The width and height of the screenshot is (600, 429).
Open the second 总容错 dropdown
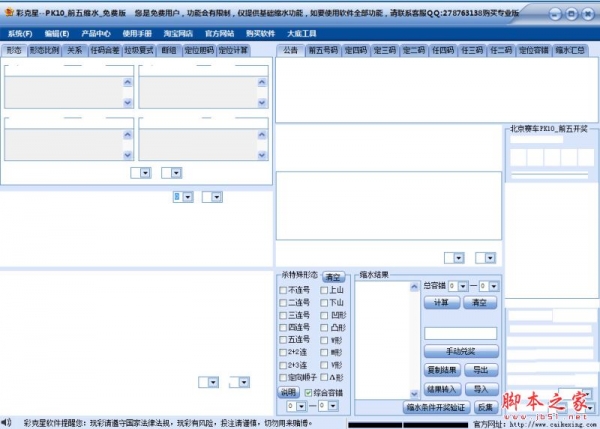tap(494, 286)
